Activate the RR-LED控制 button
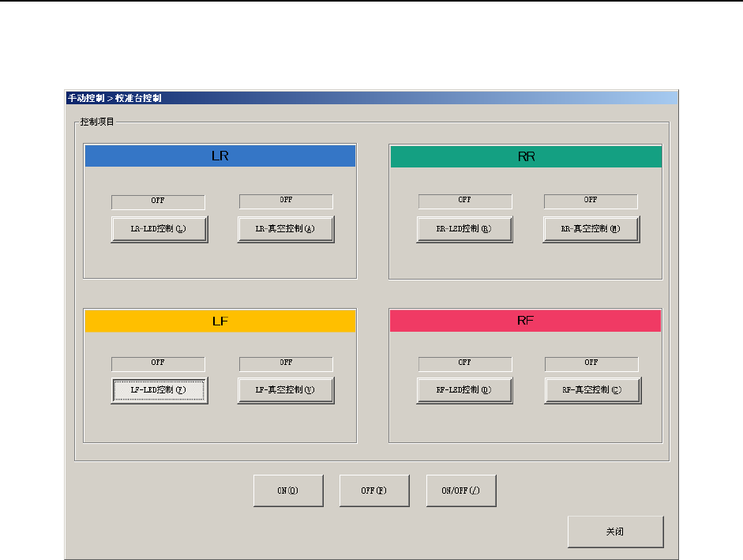The width and height of the screenshot is (743, 560). 464,230
